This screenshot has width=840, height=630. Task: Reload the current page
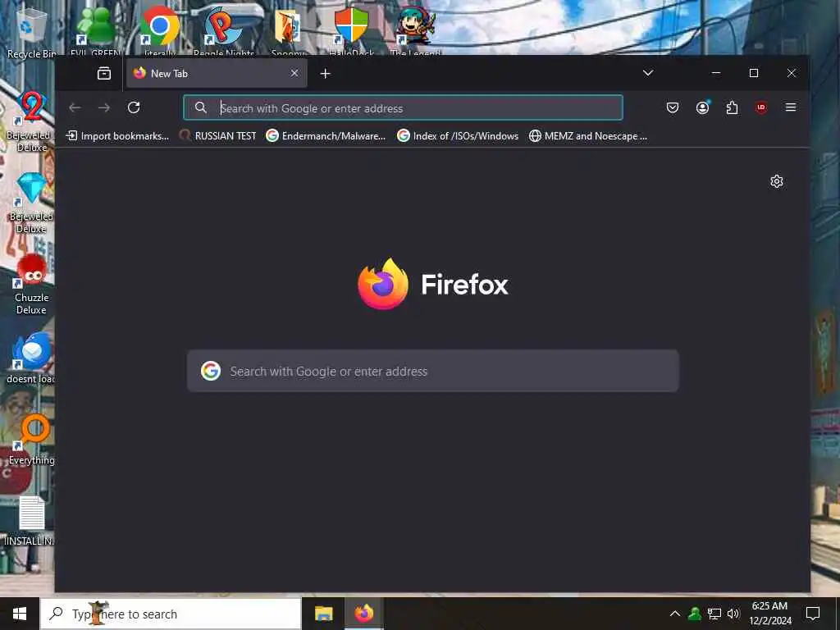tap(134, 107)
